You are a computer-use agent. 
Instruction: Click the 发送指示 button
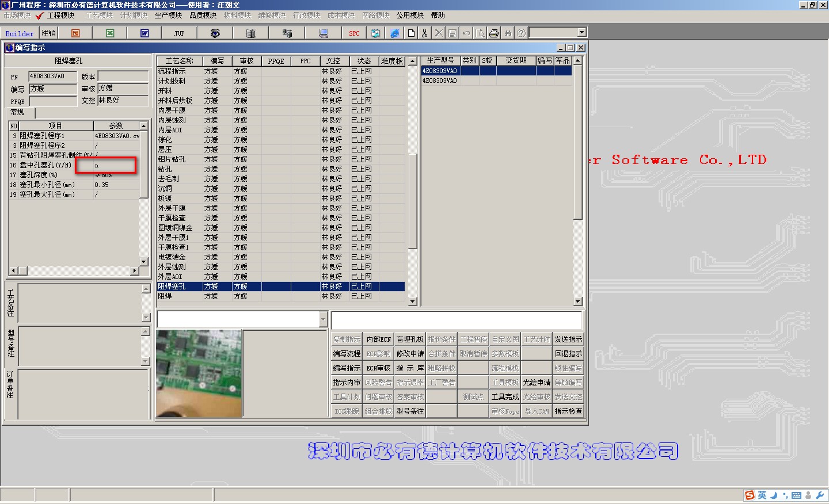[x=568, y=339]
